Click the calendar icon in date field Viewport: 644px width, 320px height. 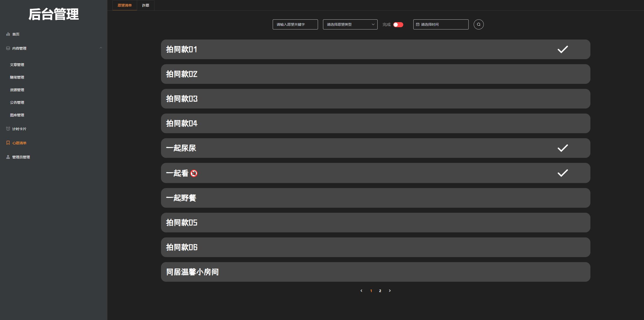pyautogui.click(x=418, y=24)
